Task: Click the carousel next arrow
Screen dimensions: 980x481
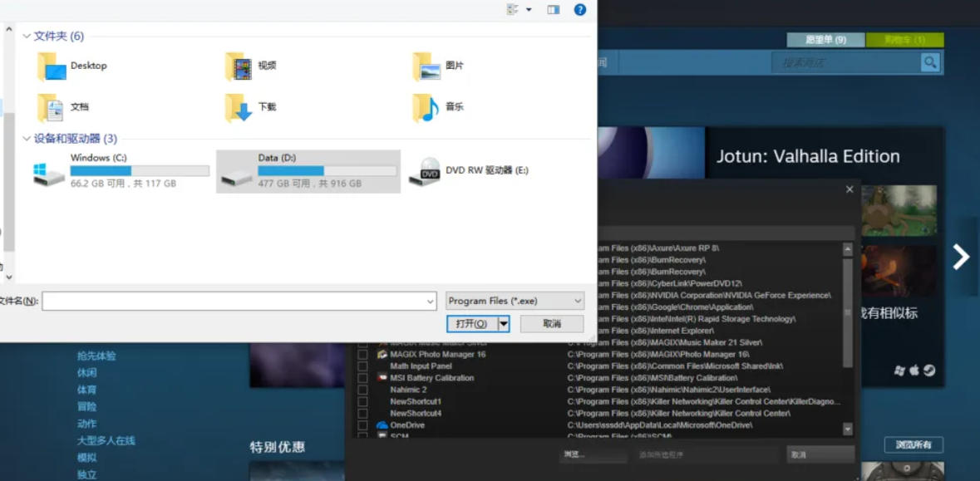Action: click(962, 256)
